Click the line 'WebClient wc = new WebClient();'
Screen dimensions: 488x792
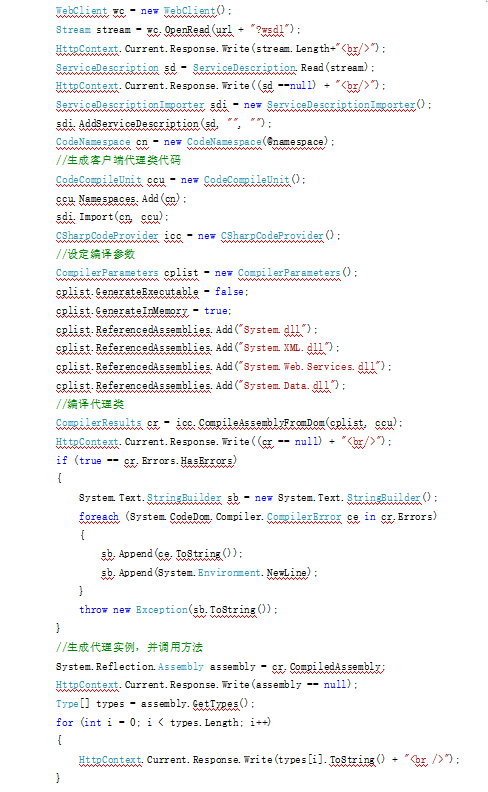click(x=144, y=11)
